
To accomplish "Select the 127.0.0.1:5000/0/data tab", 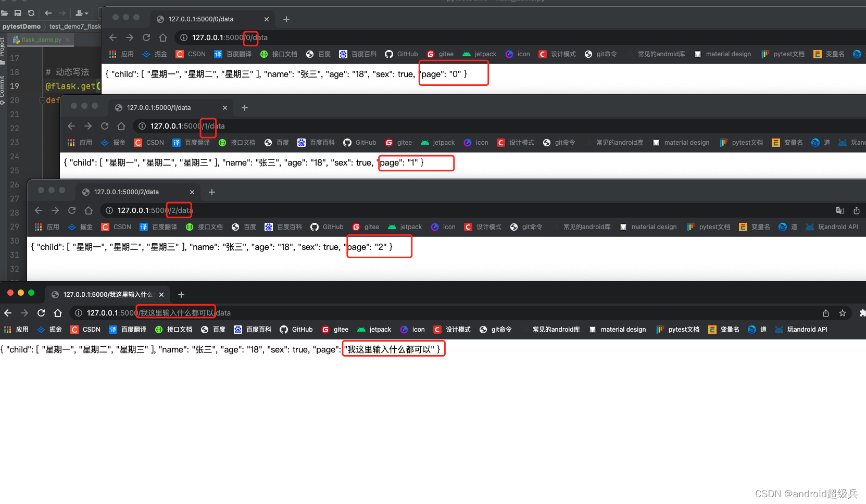I will point(211,19).
